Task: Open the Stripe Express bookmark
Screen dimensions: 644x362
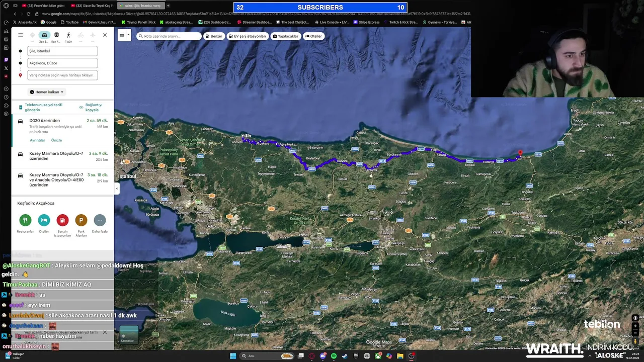Action: tap(367, 22)
